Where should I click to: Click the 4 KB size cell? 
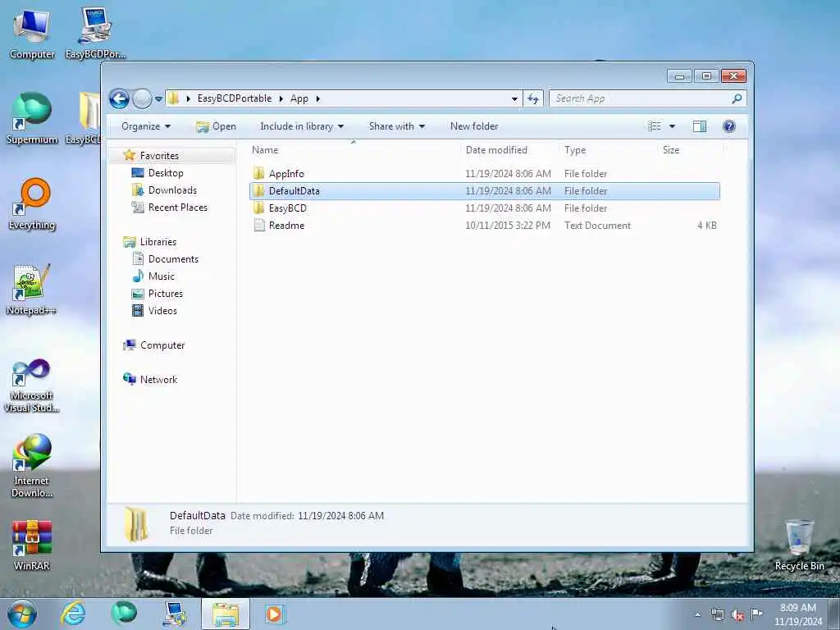point(706,226)
